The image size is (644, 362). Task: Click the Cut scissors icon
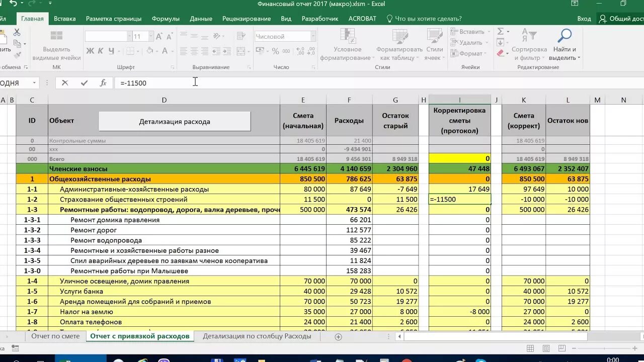click(17, 33)
